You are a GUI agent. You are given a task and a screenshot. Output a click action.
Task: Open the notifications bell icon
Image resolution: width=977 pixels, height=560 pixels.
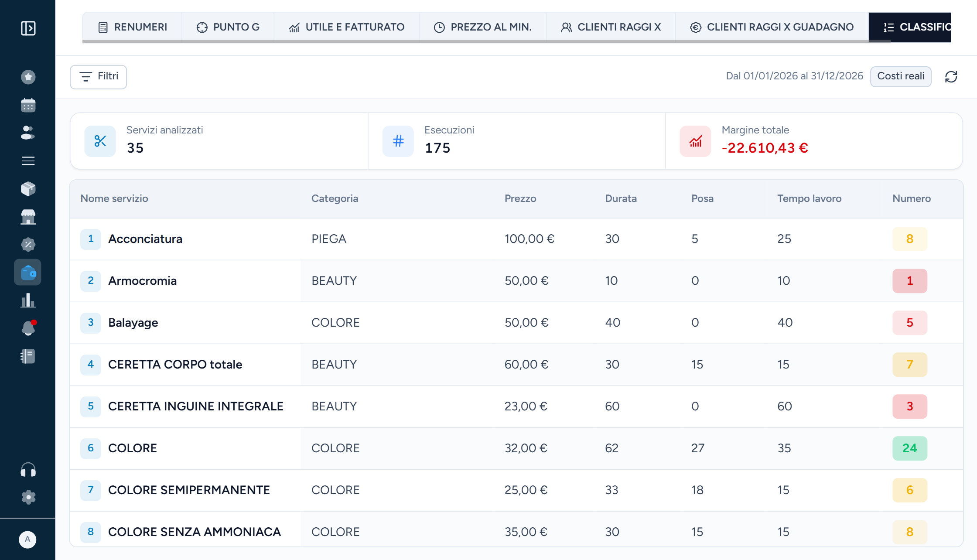(x=28, y=328)
